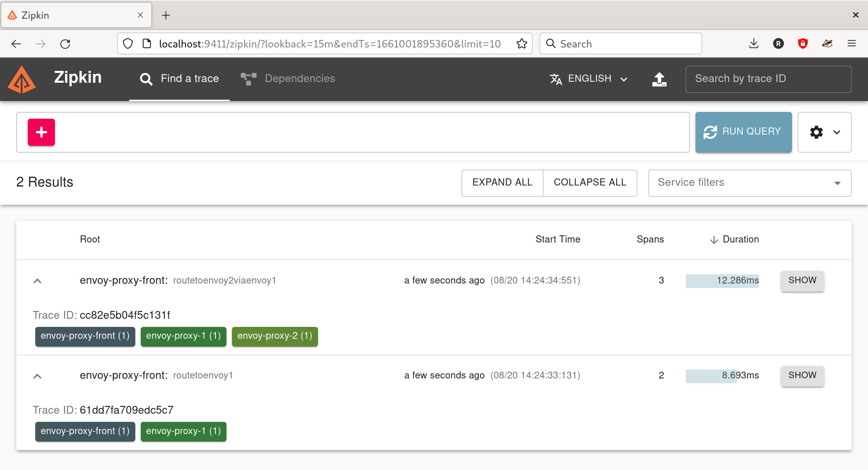Collapse the routetoenvoy1 trace row
Viewport: 868px width, 470px height.
(x=37, y=376)
